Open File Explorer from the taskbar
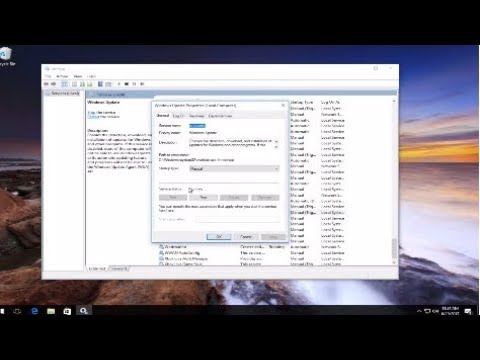The height and width of the screenshot is (360, 480). [x=51, y=311]
